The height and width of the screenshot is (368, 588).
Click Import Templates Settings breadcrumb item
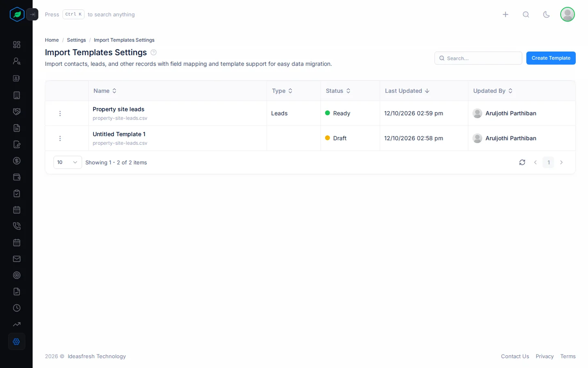pyautogui.click(x=124, y=40)
